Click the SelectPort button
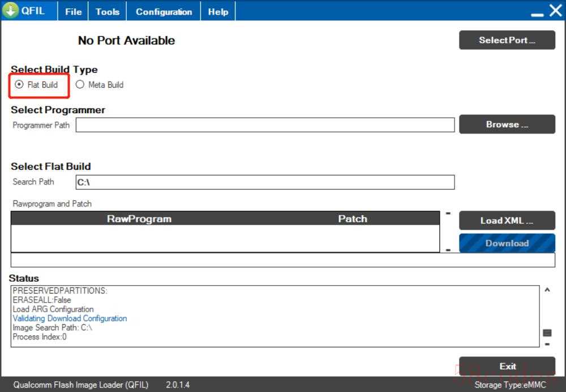 (x=507, y=40)
